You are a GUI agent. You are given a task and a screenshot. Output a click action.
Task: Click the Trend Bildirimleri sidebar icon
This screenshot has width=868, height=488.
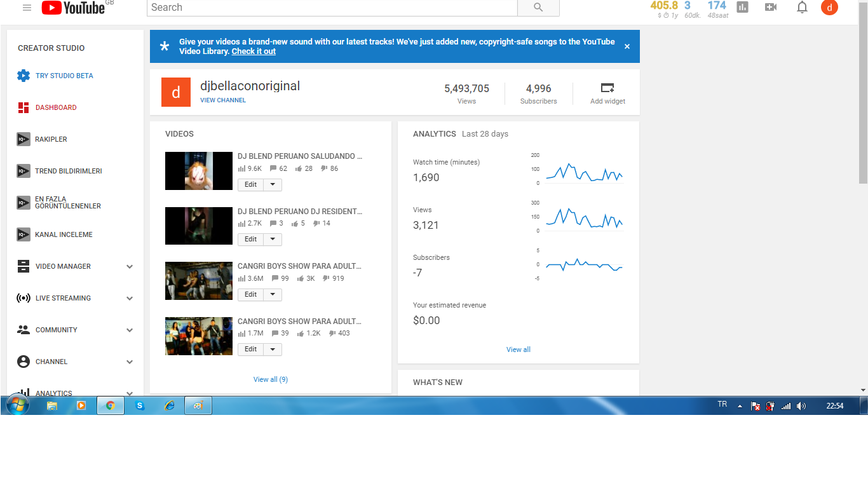(24, 171)
